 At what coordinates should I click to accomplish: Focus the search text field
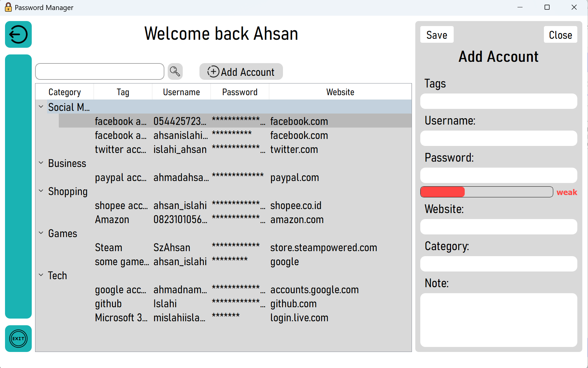[x=100, y=71]
